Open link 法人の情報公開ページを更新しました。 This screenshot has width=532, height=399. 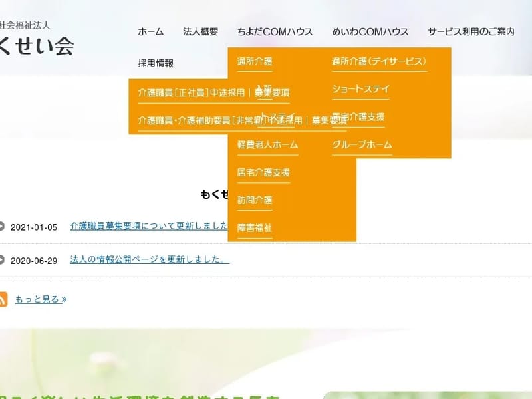click(x=150, y=260)
